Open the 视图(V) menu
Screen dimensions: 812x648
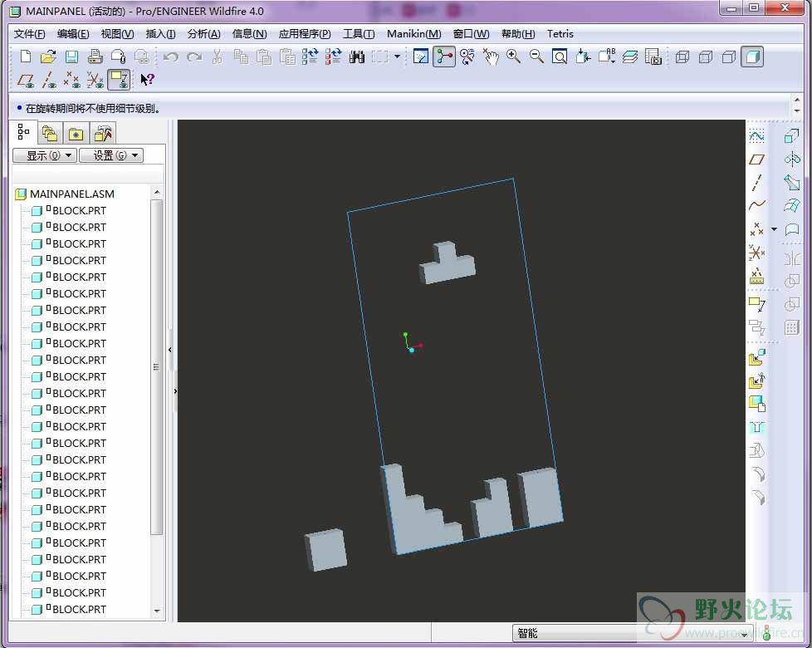pos(118,34)
